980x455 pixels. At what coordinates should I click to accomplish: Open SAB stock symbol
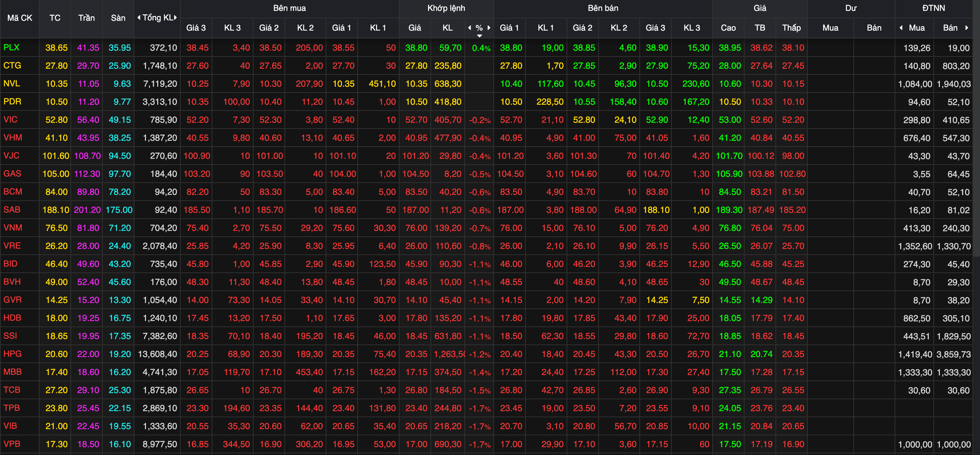click(12, 209)
